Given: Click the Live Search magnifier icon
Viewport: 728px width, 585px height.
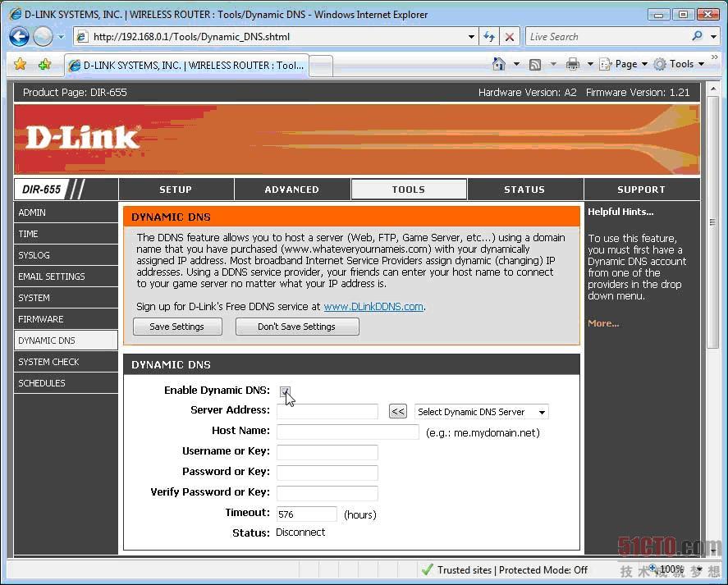Looking at the screenshot, I should 697,36.
